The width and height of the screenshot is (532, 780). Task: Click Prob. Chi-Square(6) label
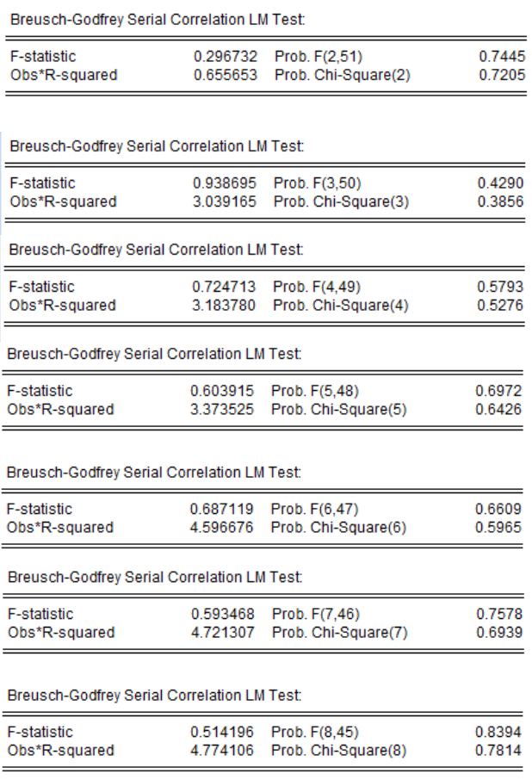click(x=338, y=528)
